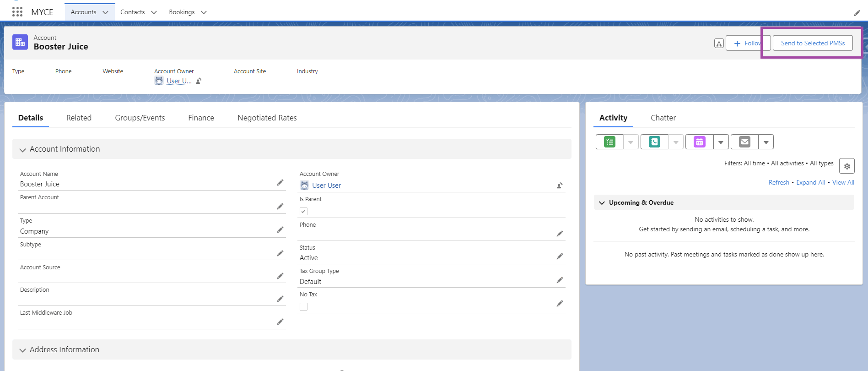Open the Contacts tab dropdown chevron
The width and height of the screenshot is (868, 371).
(x=154, y=12)
